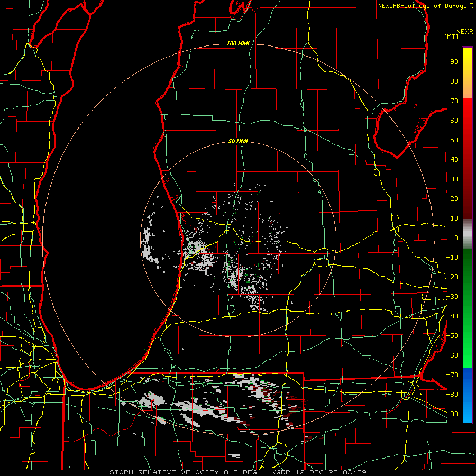Click the 70 value on velocity scale
The width and height of the screenshot is (476, 476).
pyautogui.click(x=454, y=101)
